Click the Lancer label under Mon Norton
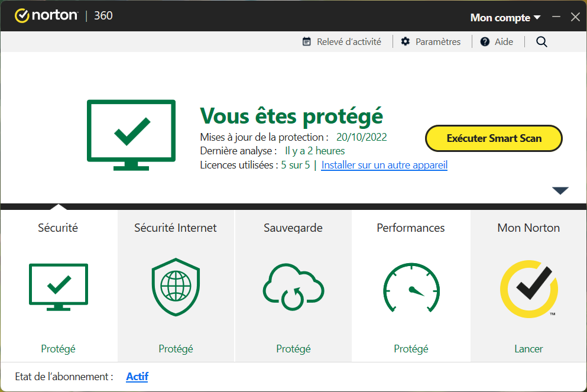The width and height of the screenshot is (587, 392). (528, 349)
